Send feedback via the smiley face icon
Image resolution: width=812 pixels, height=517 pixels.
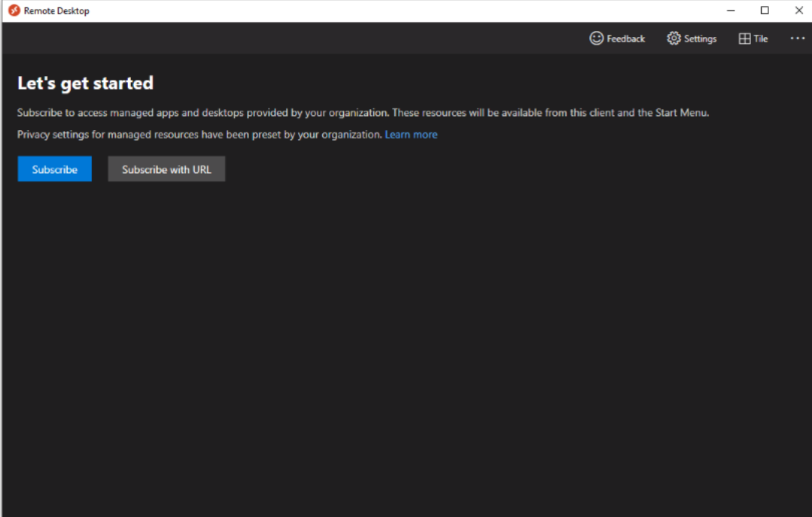click(596, 38)
